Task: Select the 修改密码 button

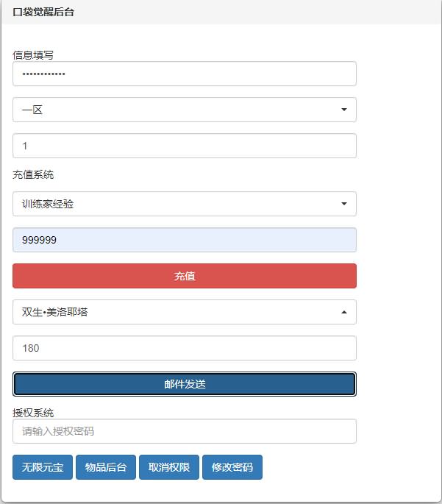Action: pos(232,467)
